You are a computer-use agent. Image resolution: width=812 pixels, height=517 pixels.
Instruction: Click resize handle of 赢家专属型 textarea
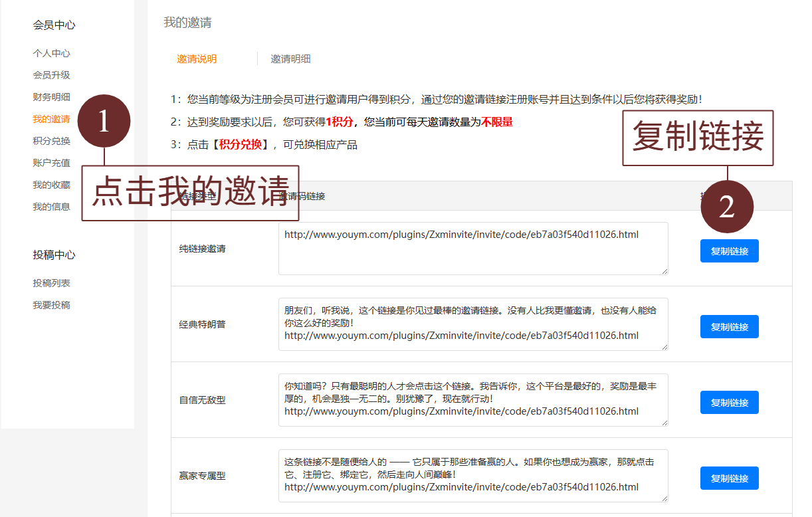tap(664, 498)
